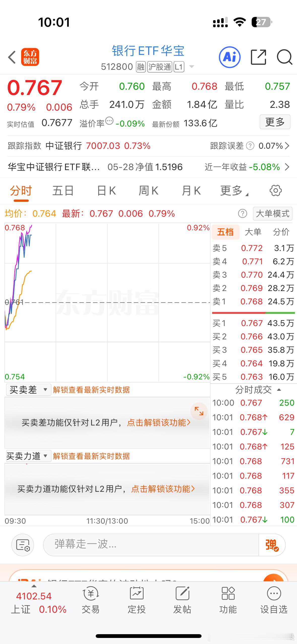The height and width of the screenshot is (644, 297).
Task: Select 买1 0.767 order row
Action: (253, 323)
